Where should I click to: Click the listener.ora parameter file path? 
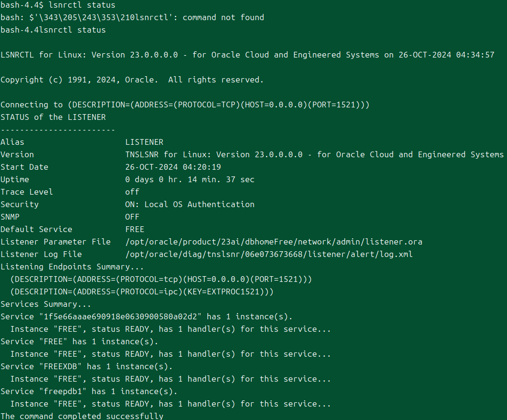tap(273, 242)
